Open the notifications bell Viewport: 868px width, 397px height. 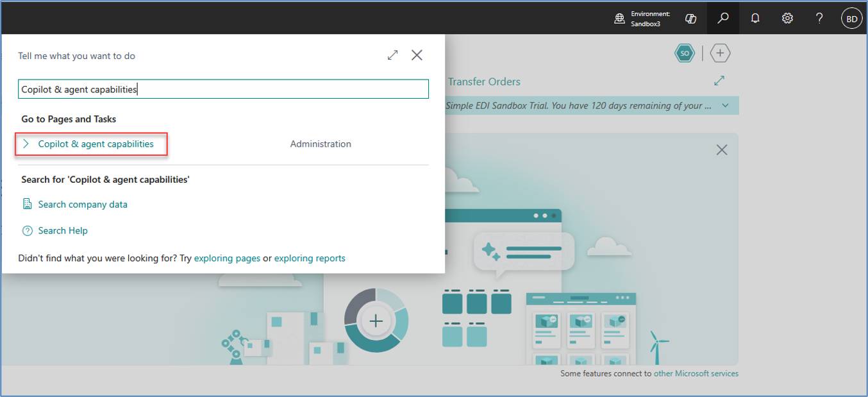click(755, 19)
